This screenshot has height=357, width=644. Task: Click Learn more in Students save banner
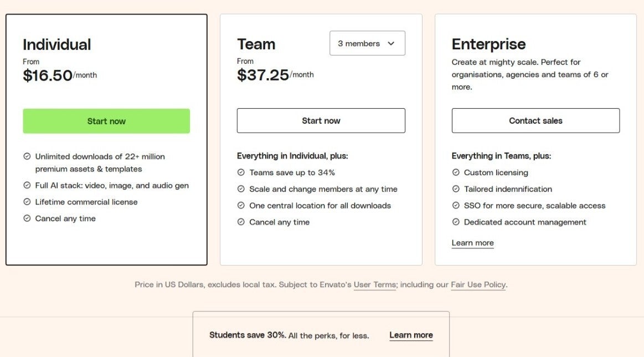tap(411, 335)
